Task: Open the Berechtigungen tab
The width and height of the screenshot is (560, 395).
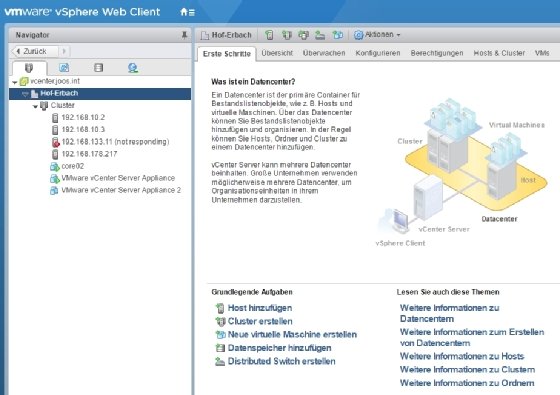Action: point(437,53)
